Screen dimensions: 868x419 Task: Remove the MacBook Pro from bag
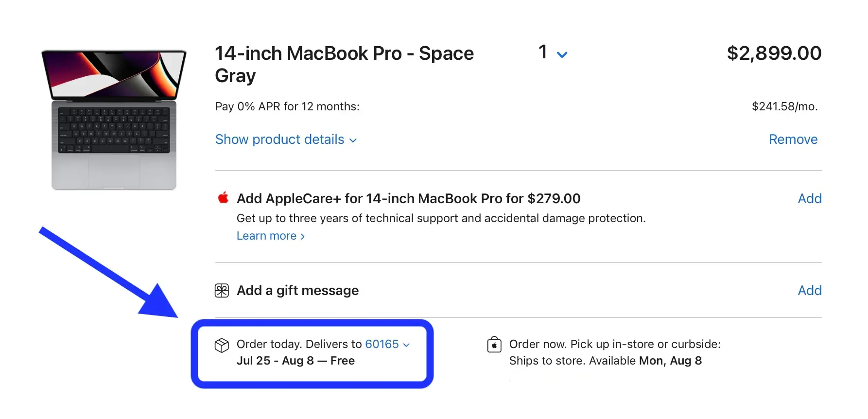793,140
